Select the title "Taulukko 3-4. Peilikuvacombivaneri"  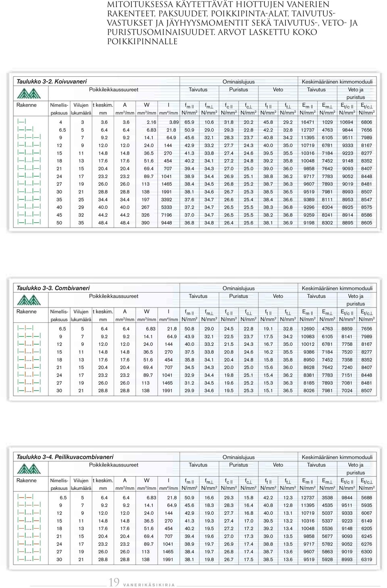pos(65,457)
